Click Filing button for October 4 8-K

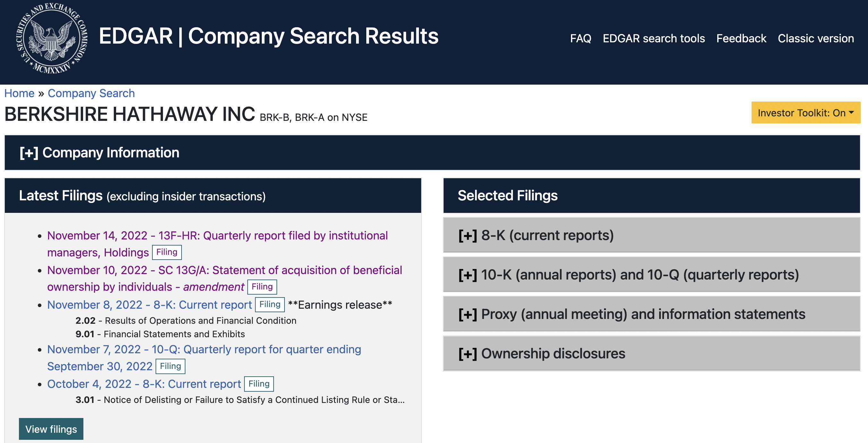(x=259, y=384)
